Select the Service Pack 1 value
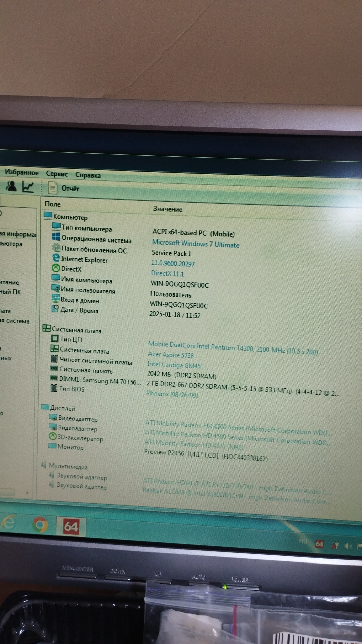 click(x=171, y=253)
